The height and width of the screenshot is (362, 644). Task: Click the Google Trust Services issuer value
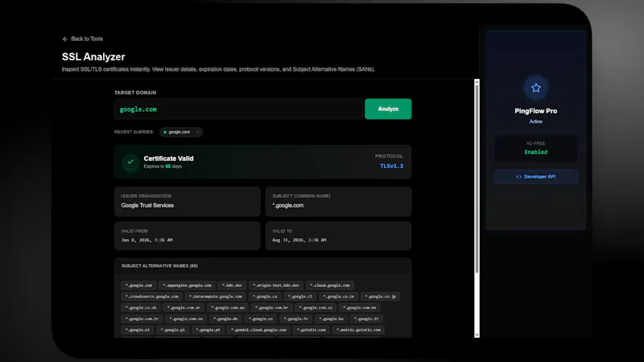[147, 205]
